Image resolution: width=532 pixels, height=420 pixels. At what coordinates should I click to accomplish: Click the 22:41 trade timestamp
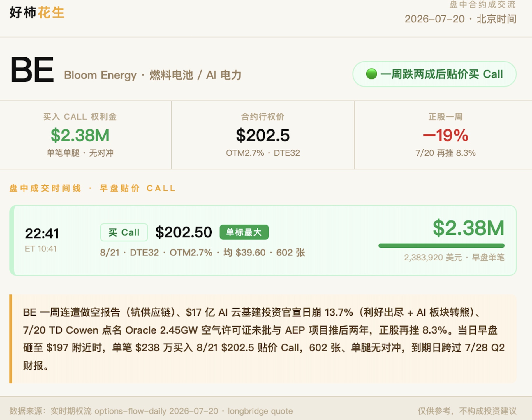pyautogui.click(x=42, y=233)
